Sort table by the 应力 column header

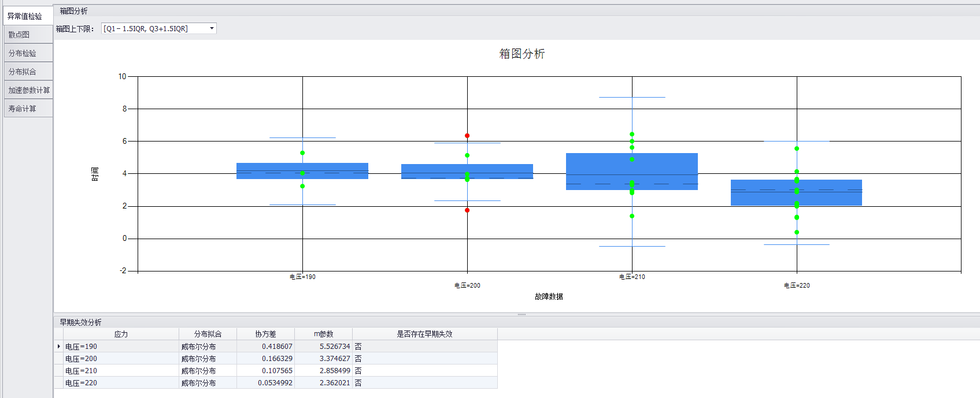point(121,334)
